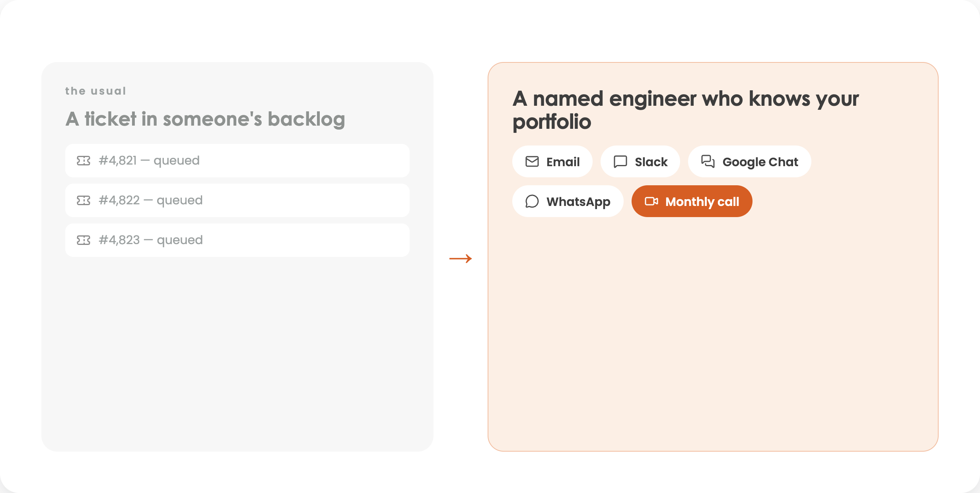Click the video camera icon on Monthly call
Screen dimensions: 980x493
click(651, 201)
